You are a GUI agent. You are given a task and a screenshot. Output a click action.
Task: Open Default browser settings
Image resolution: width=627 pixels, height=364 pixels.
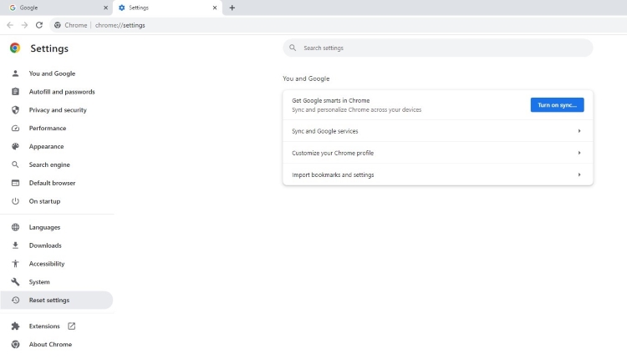[x=57, y=183]
